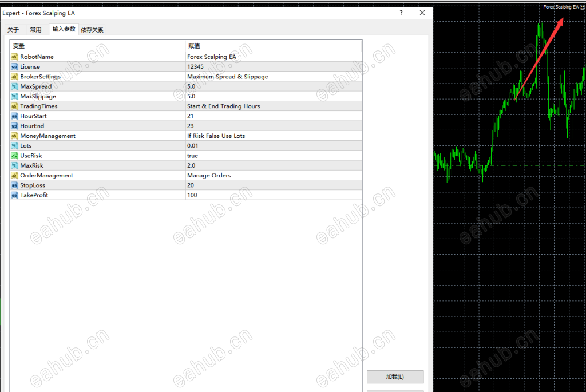The width and height of the screenshot is (586, 392).
Task: Click the value Manage Orders
Action: pyautogui.click(x=209, y=175)
